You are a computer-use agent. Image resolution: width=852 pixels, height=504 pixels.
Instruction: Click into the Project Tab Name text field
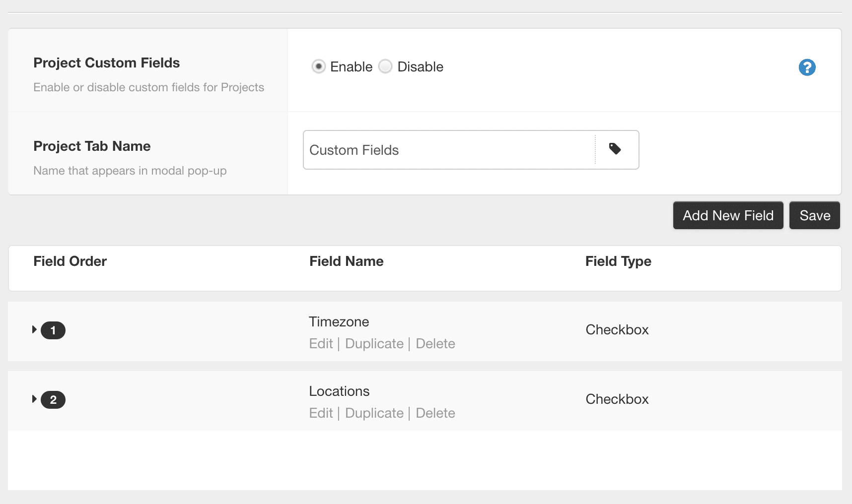[447, 150]
